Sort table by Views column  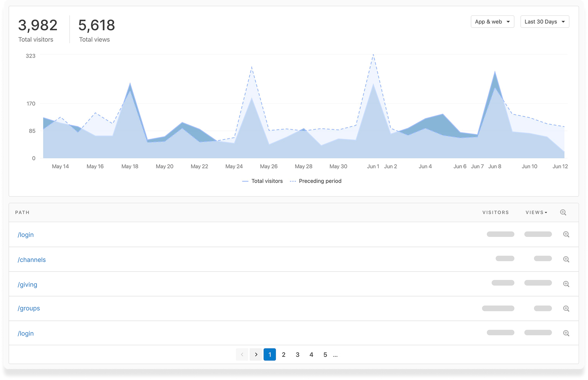point(536,212)
